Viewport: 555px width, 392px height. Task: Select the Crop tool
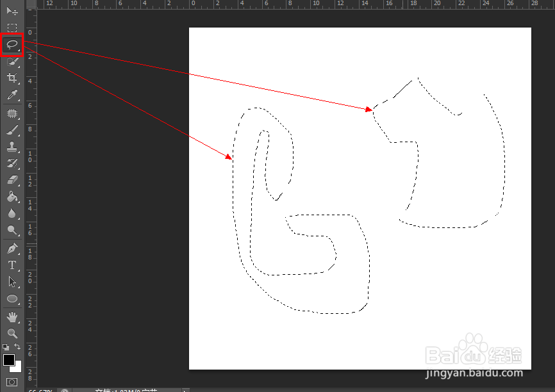tap(12, 78)
